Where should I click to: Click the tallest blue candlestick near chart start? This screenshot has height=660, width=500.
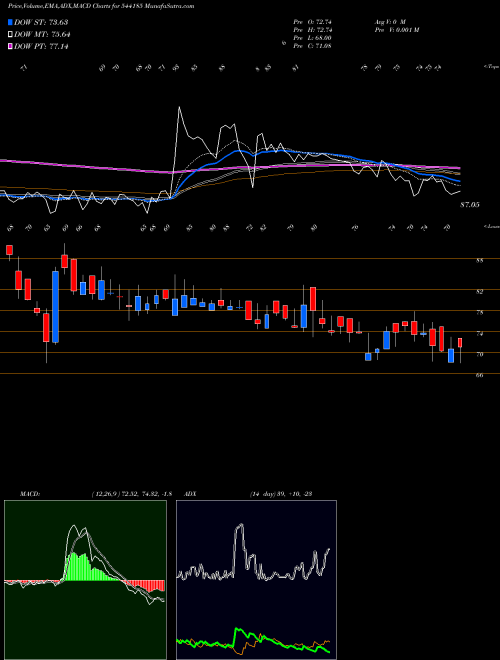55,307
